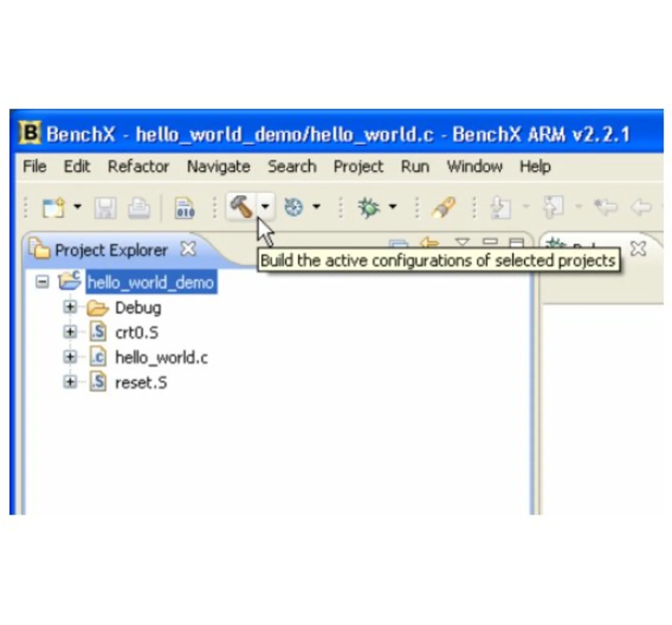Click the Print icon in toolbar
This screenshot has width=672, height=625.
coord(139,208)
